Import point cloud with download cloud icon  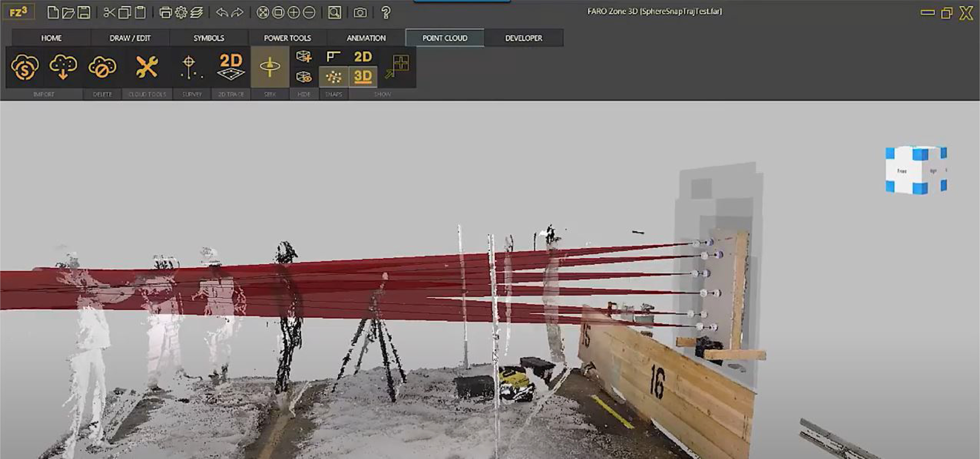pyautogui.click(x=64, y=67)
